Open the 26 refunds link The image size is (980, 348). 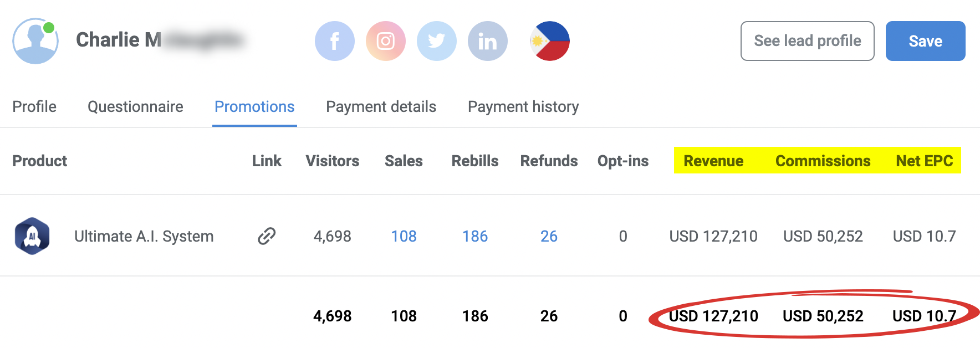coord(549,236)
